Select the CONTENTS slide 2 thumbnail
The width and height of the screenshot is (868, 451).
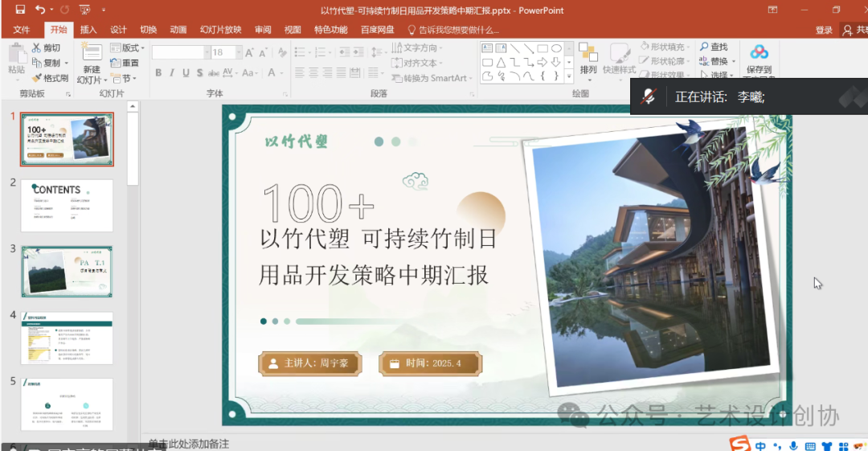(67, 205)
